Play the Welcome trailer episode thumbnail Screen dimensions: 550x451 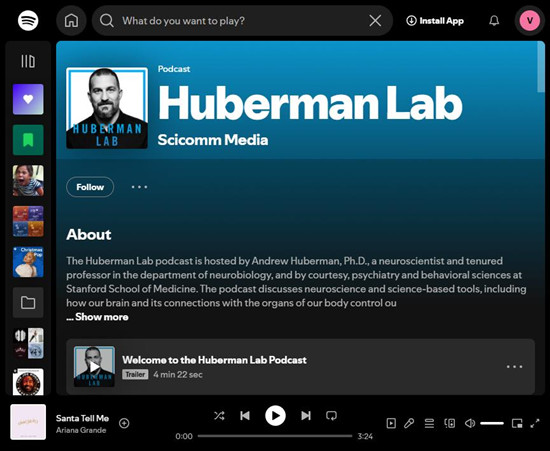(x=94, y=366)
